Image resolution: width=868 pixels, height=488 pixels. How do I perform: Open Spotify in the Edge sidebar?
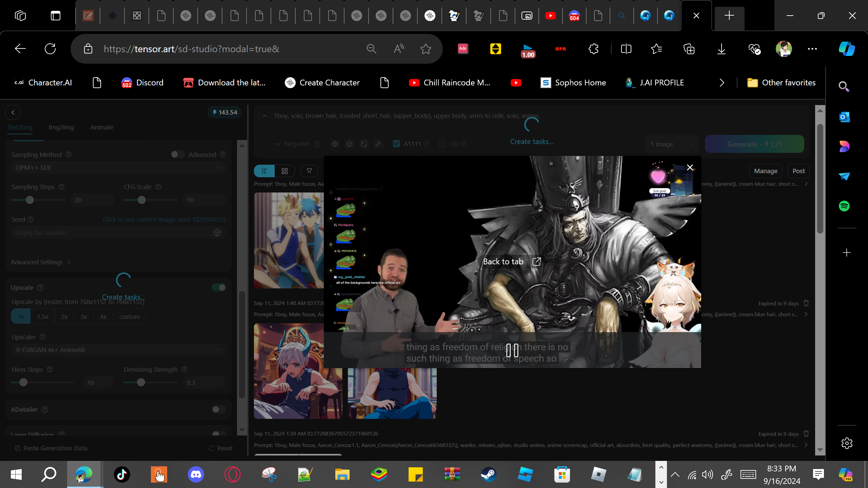tap(844, 206)
